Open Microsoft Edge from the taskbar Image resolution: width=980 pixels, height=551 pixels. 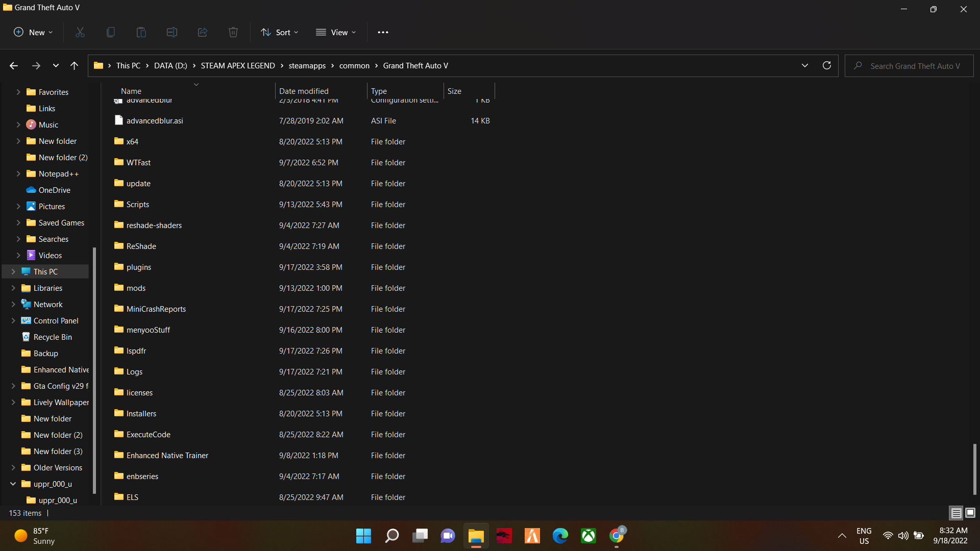coord(560,536)
